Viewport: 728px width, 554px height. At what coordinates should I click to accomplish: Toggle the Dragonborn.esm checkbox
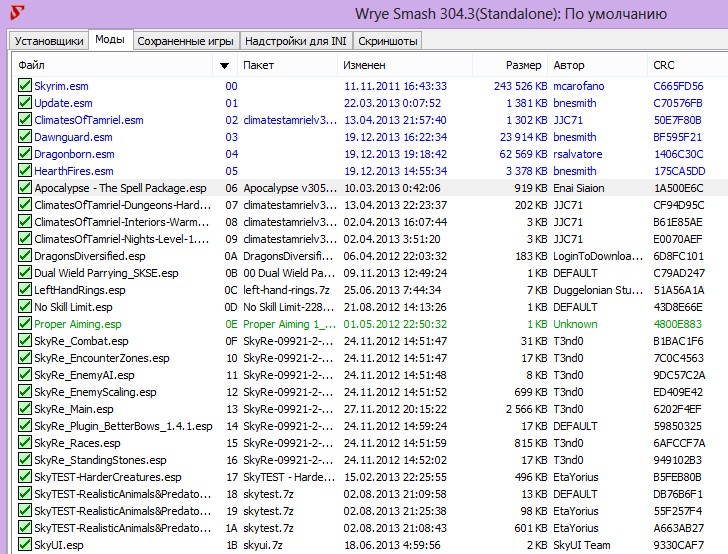point(25,153)
